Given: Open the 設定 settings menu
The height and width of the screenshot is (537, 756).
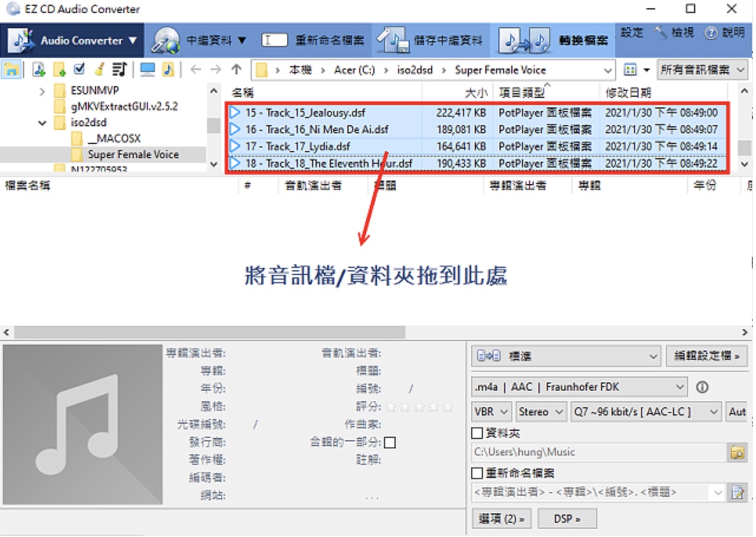Looking at the screenshot, I should point(632,32).
